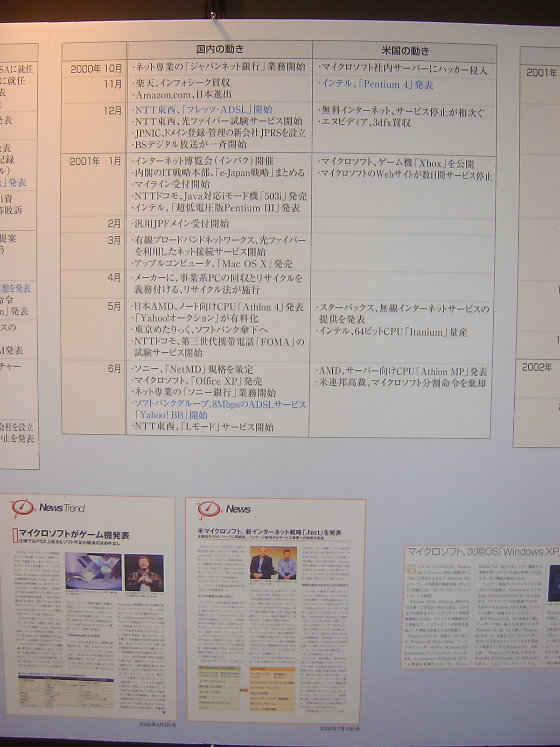Select the "3月" month cell
Image resolution: width=560 pixels, height=747 pixels.
[114, 240]
